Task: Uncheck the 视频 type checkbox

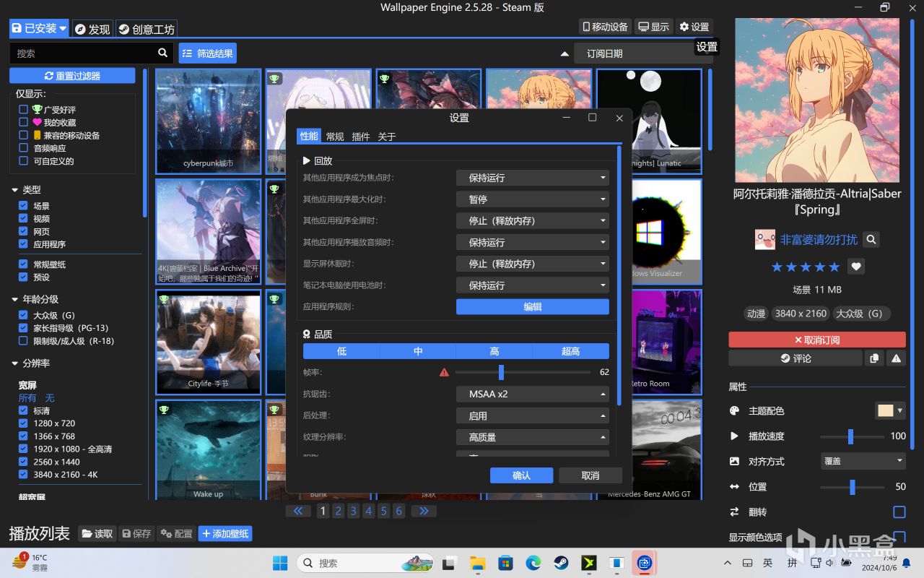Action: [24, 218]
